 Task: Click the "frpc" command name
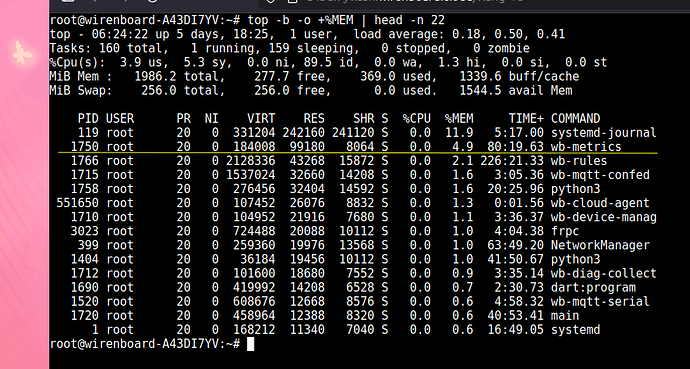click(565, 231)
